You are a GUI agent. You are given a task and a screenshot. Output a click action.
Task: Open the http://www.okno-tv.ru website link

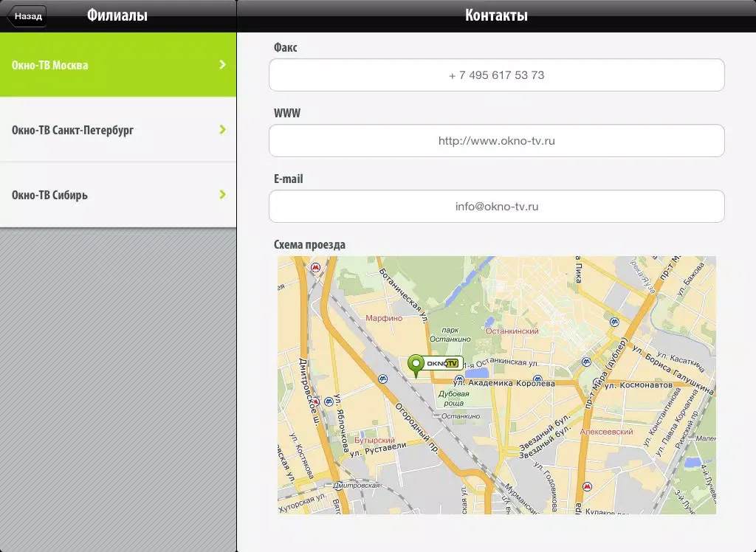pyautogui.click(x=497, y=141)
